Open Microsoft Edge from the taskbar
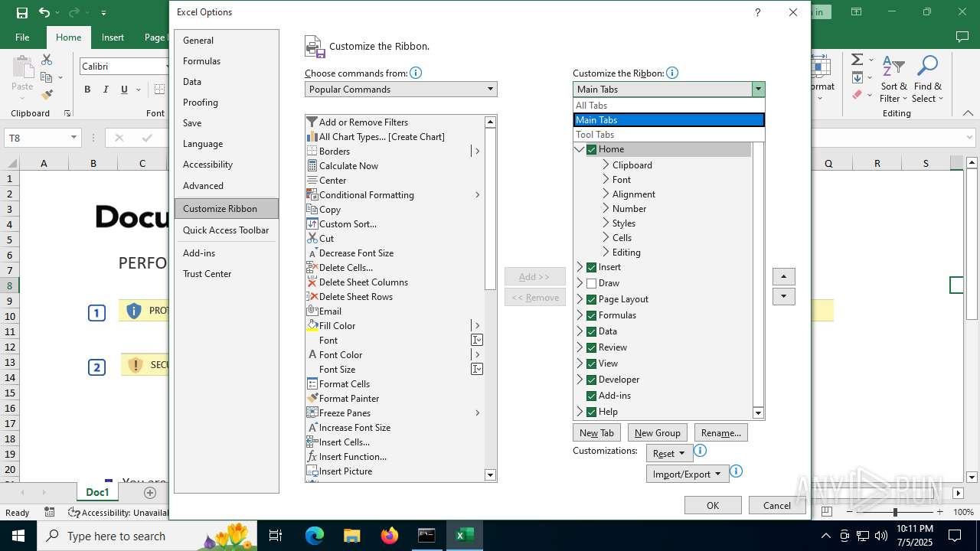 pyautogui.click(x=315, y=536)
